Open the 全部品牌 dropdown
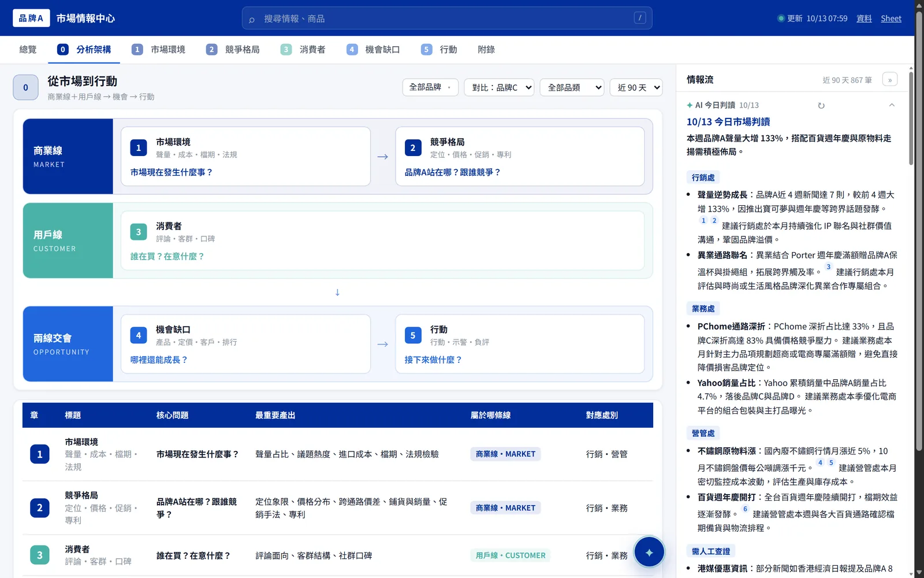 coord(430,87)
